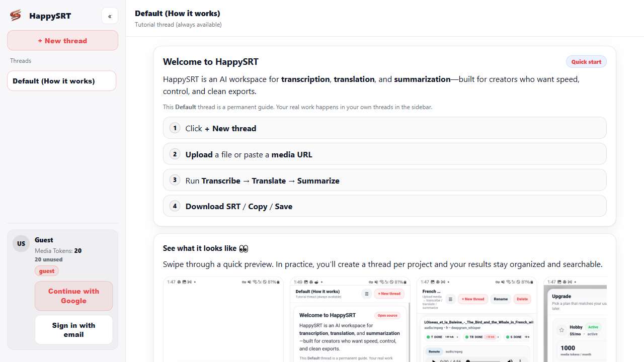Click the step 3 numbered circle icon
This screenshot has height=362, width=644.
175,179
